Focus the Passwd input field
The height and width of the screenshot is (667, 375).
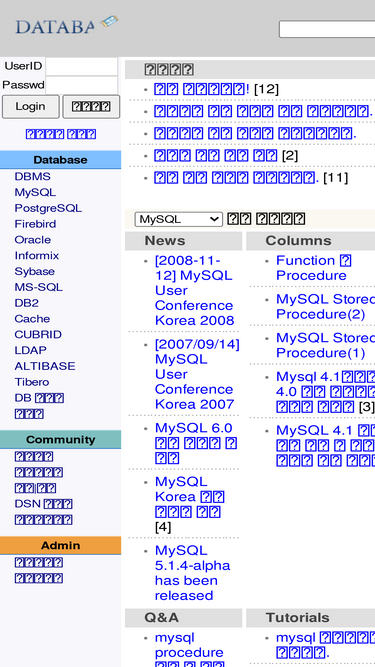[x=82, y=85]
